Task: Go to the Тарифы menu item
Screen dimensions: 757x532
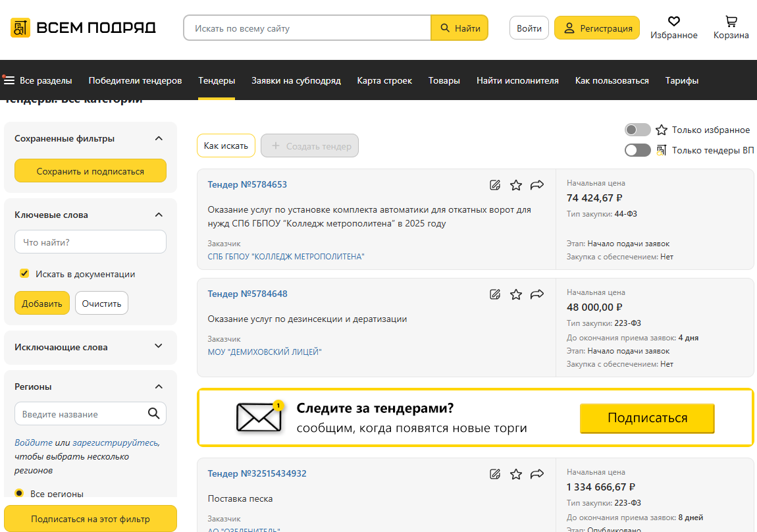Action: tap(681, 80)
